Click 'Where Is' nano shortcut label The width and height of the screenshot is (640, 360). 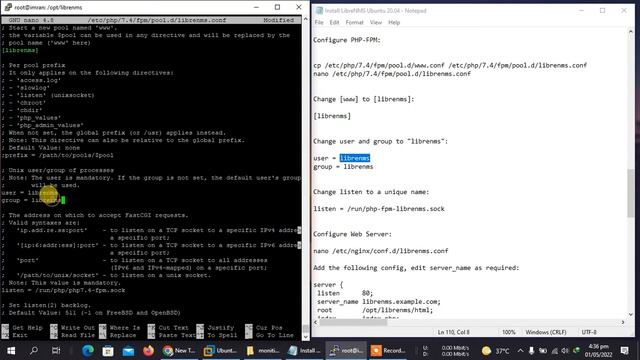[x=124, y=327]
